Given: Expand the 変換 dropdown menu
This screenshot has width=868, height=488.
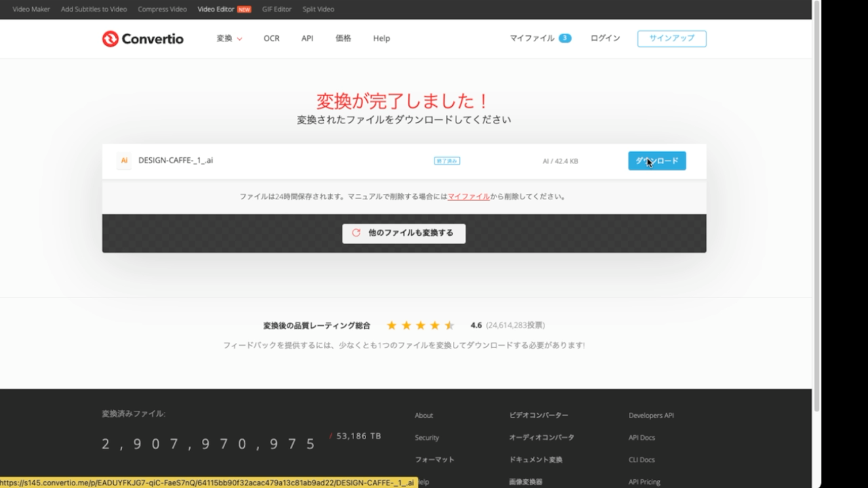Looking at the screenshot, I should 229,39.
